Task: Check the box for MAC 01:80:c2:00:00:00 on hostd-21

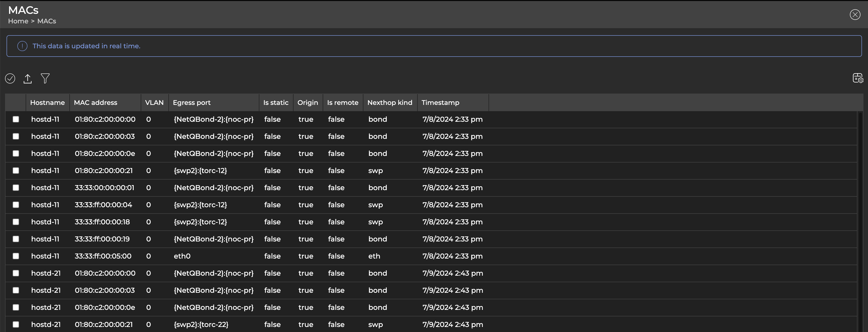Action: pyautogui.click(x=16, y=273)
